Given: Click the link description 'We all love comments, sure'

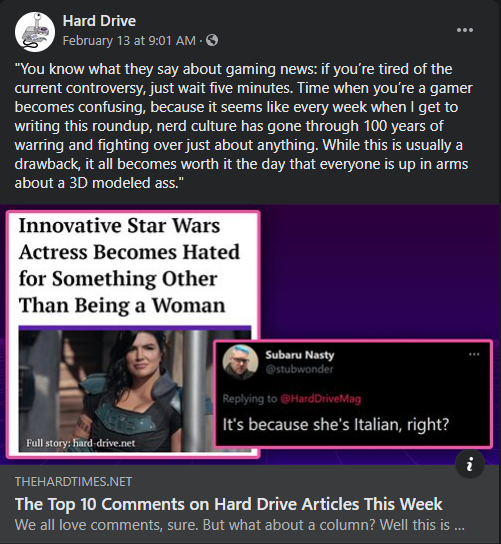Looking at the screenshot, I should coord(239,525).
